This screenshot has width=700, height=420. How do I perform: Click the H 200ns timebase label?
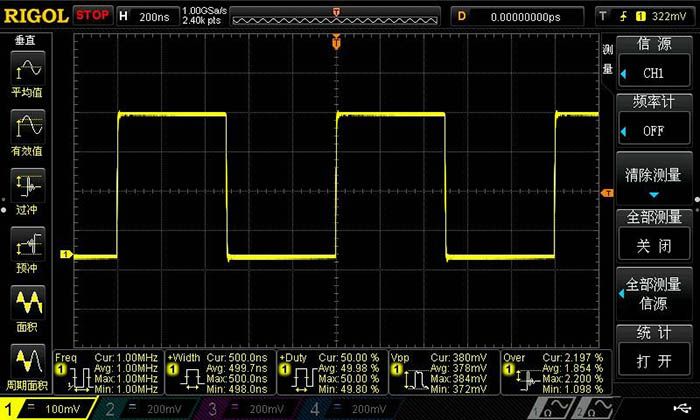pyautogui.click(x=147, y=16)
